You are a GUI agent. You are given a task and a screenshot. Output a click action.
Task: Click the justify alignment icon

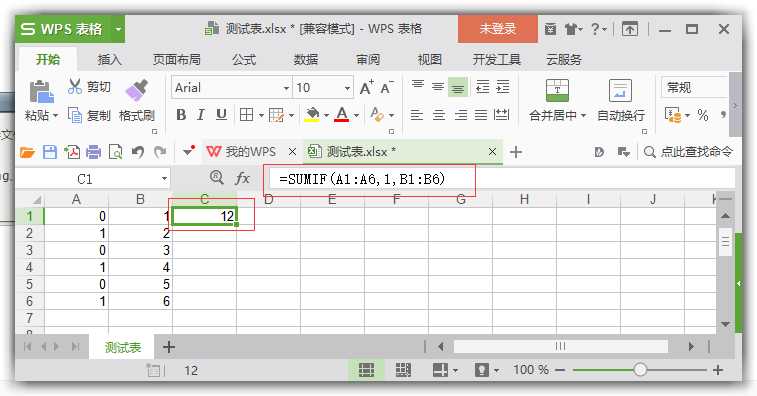point(481,115)
